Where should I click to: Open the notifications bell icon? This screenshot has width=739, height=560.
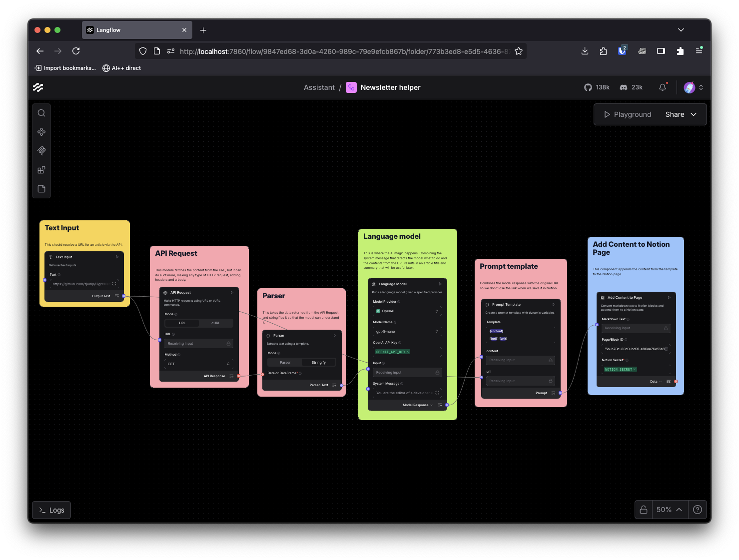pyautogui.click(x=663, y=87)
